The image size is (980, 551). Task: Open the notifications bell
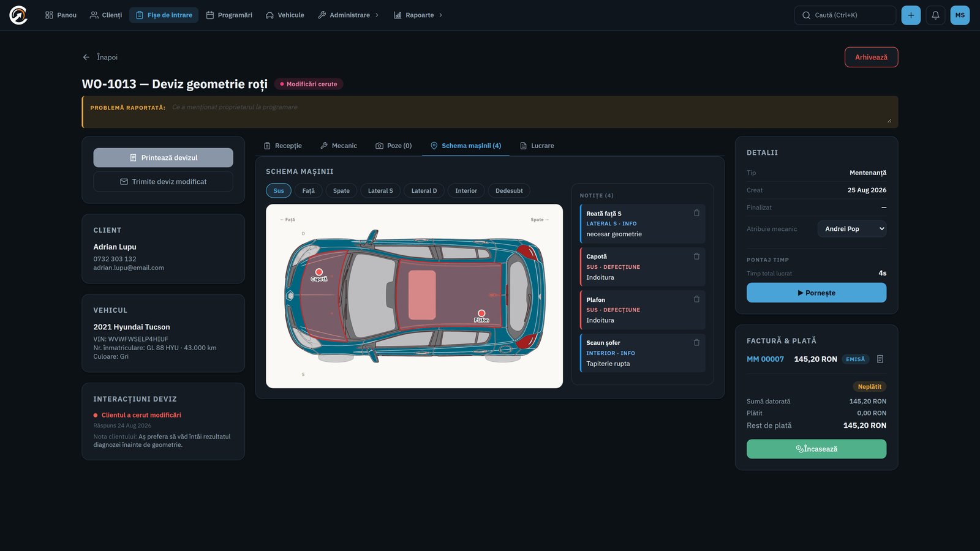935,15
